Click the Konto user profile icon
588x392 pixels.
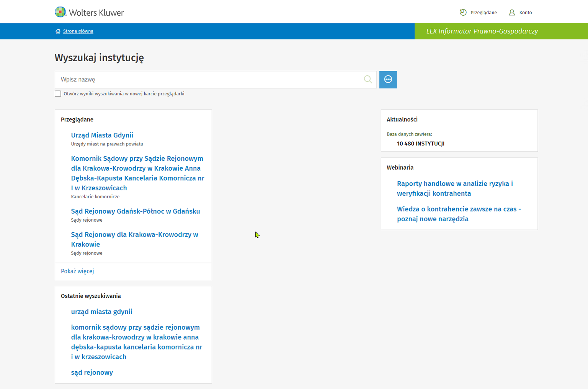pos(511,13)
